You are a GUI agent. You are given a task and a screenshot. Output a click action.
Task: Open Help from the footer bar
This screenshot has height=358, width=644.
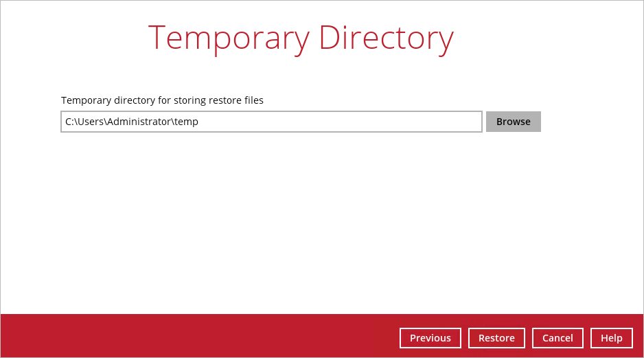611,338
